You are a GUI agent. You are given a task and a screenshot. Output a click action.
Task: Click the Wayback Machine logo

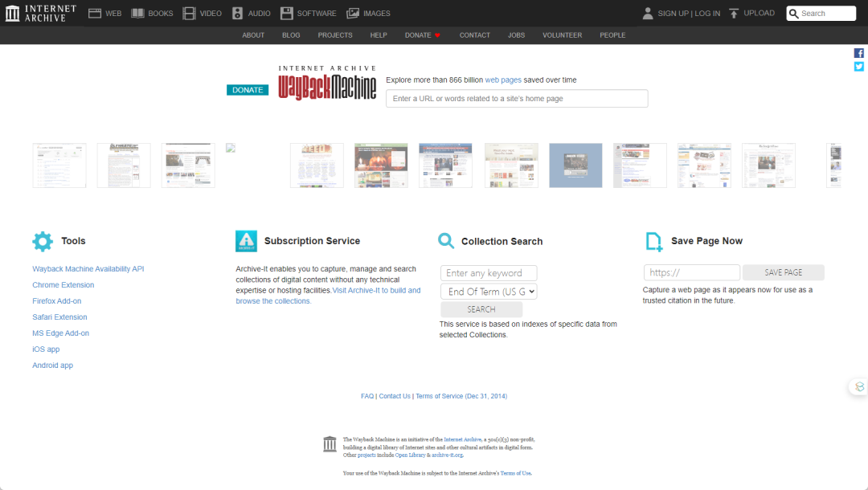click(327, 84)
